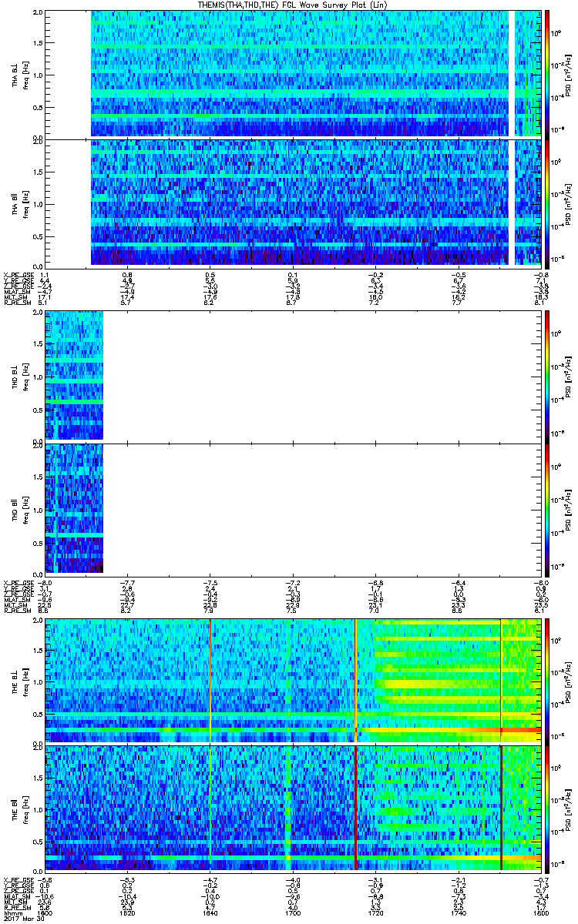Click the '1800' time tick label
This screenshot has width=578, height=924.
(x=540, y=912)
